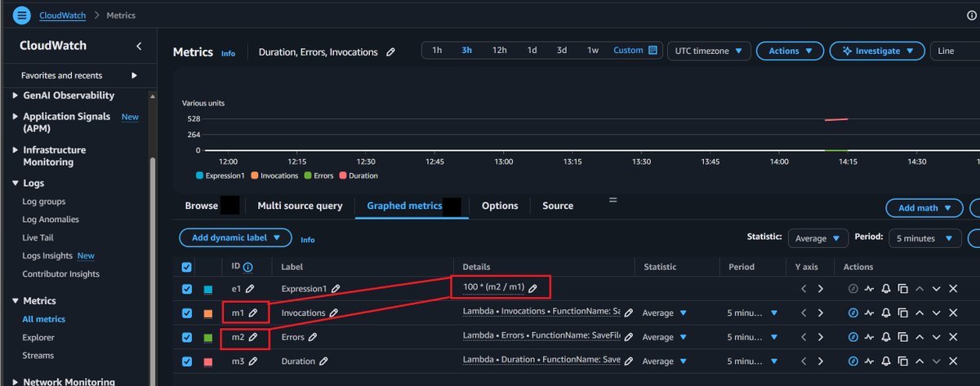
Task: Remove the Expression1 row with X
Action: pos(953,289)
